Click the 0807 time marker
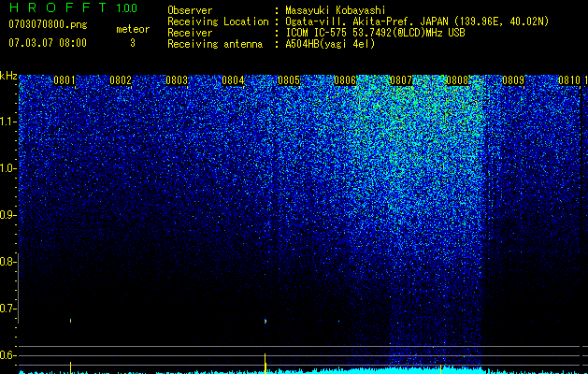Viewport: 588px width, 374px height. [x=401, y=80]
